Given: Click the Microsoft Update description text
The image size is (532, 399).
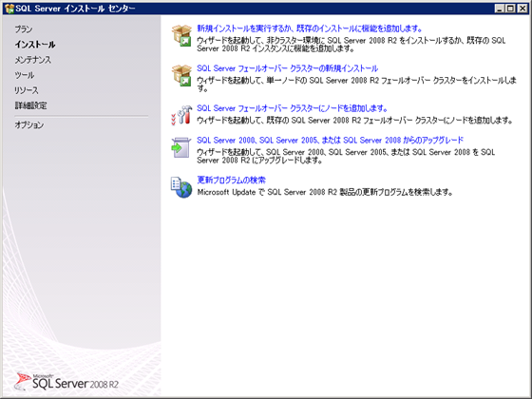Looking at the screenshot, I should [325, 192].
